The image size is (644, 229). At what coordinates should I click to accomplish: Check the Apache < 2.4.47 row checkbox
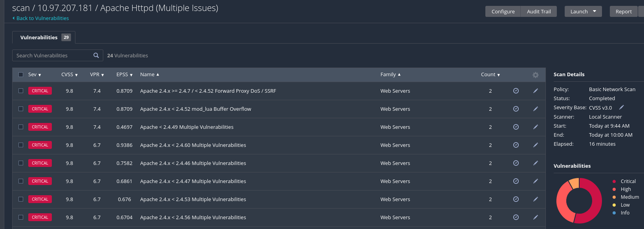tap(21, 181)
